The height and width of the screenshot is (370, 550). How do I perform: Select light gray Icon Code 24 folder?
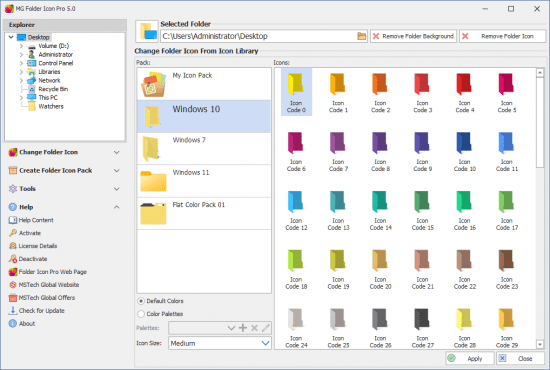click(296, 327)
